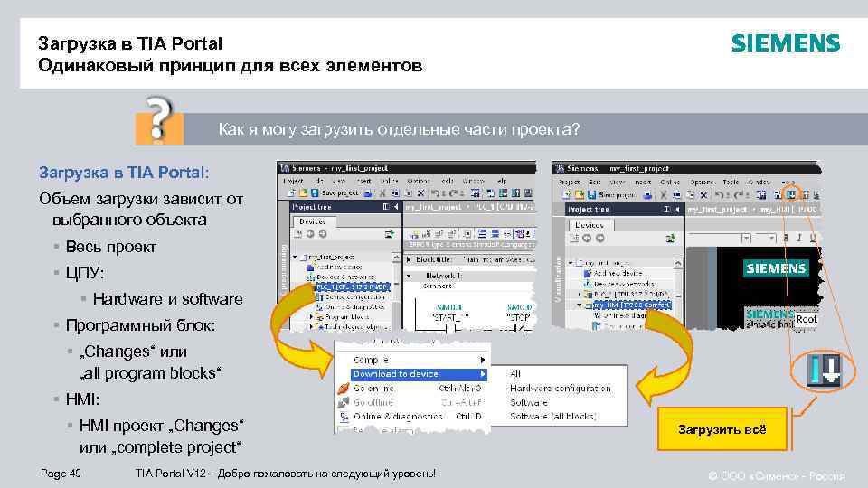
Task: Click Save project icon in right window
Action: point(591,195)
